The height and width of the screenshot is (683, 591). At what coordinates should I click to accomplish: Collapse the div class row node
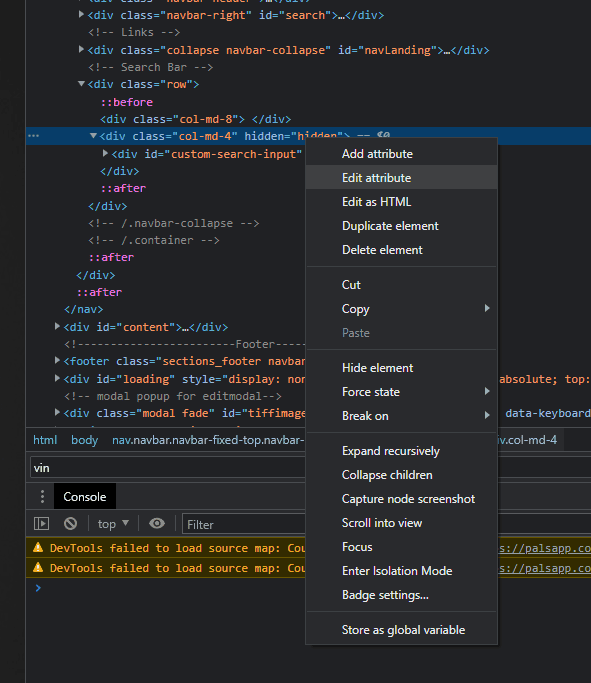81,84
